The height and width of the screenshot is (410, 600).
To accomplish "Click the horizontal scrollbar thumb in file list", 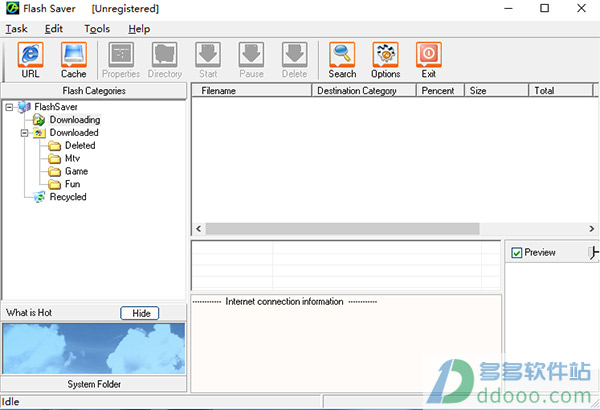I will pos(342,229).
